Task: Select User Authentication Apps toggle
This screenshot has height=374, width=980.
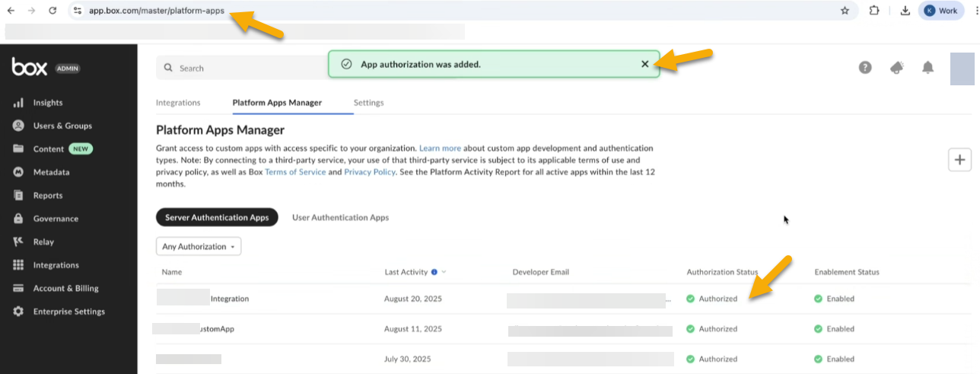Action: [x=340, y=217]
